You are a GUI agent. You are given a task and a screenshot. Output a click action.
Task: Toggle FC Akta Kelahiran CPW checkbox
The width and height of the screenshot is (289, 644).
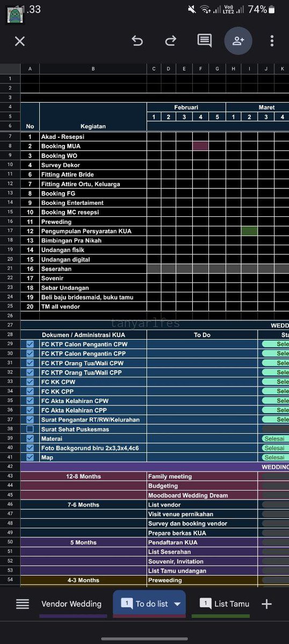(x=30, y=401)
